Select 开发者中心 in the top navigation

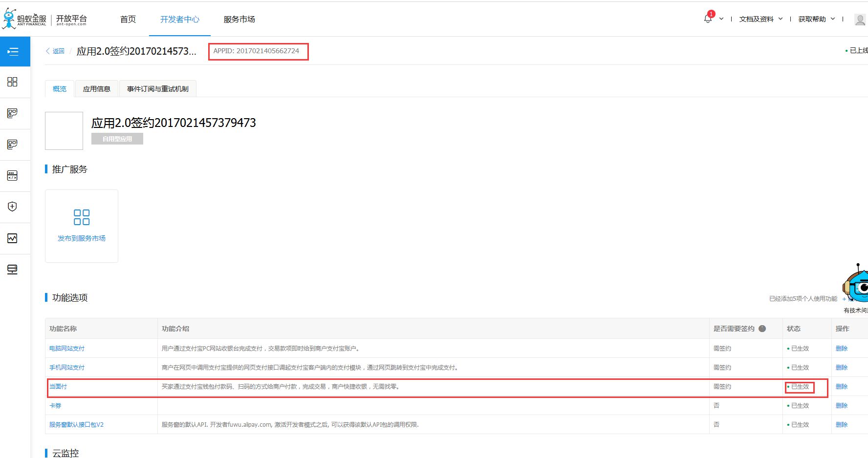[x=180, y=19]
